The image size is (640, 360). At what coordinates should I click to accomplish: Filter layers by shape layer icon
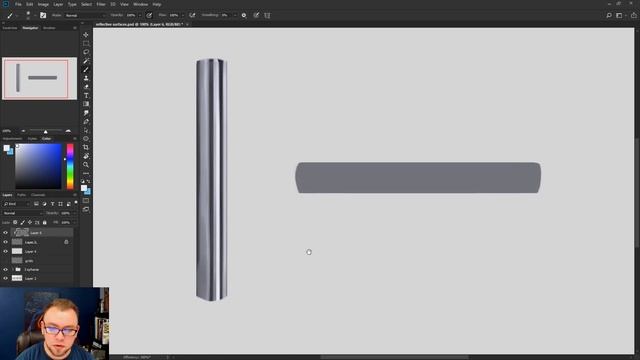(x=60, y=204)
